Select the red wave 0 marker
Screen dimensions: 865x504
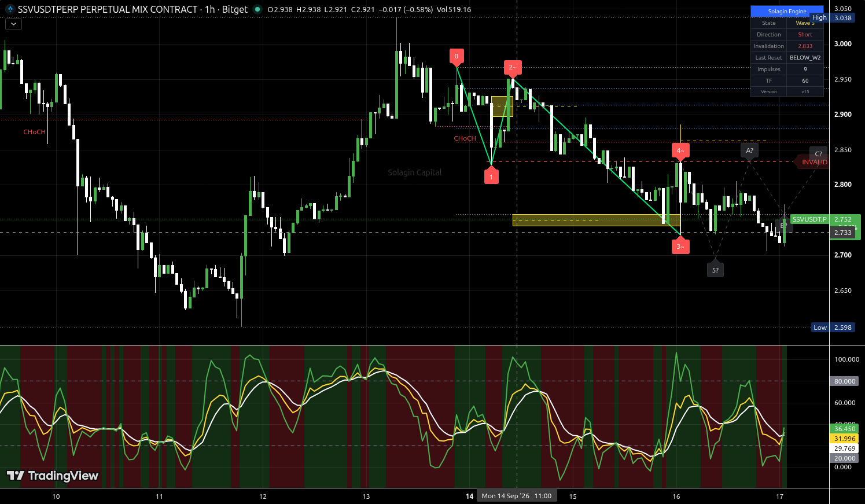click(x=457, y=57)
